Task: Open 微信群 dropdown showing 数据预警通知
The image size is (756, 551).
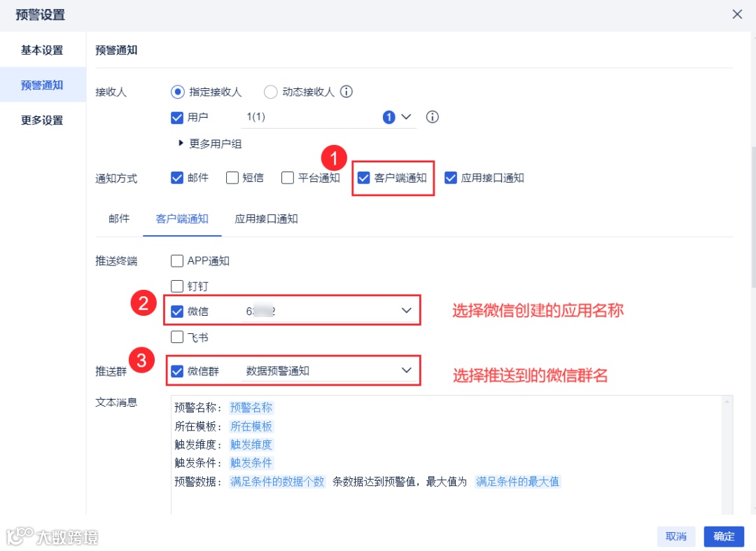Action: (x=329, y=371)
